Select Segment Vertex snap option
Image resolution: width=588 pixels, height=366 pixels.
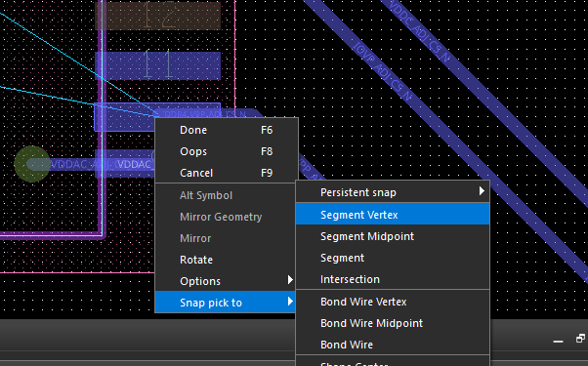(x=393, y=215)
